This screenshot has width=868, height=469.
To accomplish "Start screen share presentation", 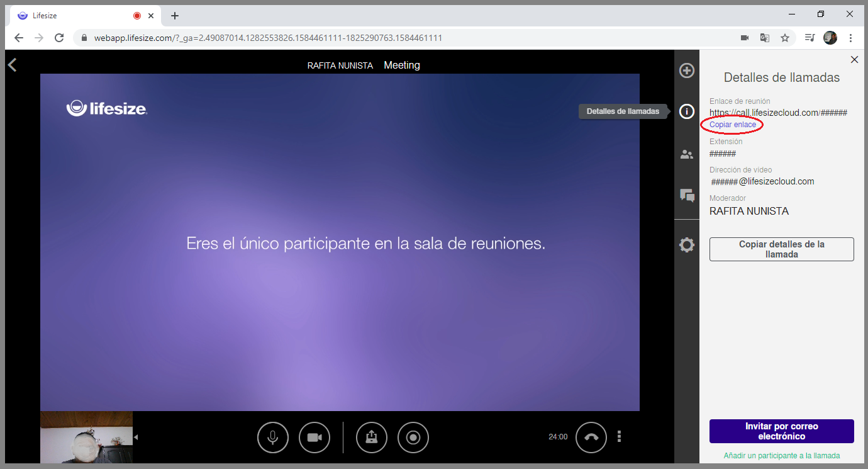I will coord(372,438).
